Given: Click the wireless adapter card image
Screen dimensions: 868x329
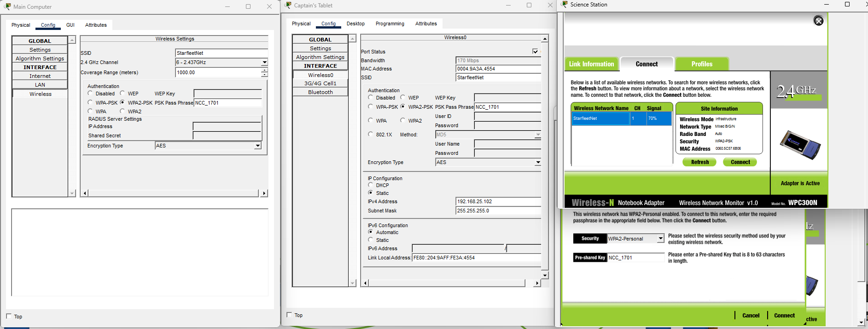Looking at the screenshot, I should pos(800,145).
